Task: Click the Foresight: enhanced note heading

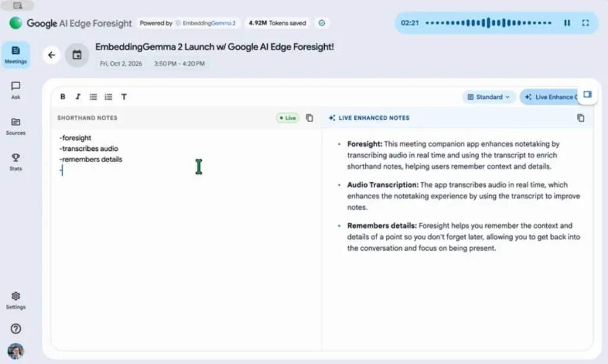Action: tap(365, 144)
